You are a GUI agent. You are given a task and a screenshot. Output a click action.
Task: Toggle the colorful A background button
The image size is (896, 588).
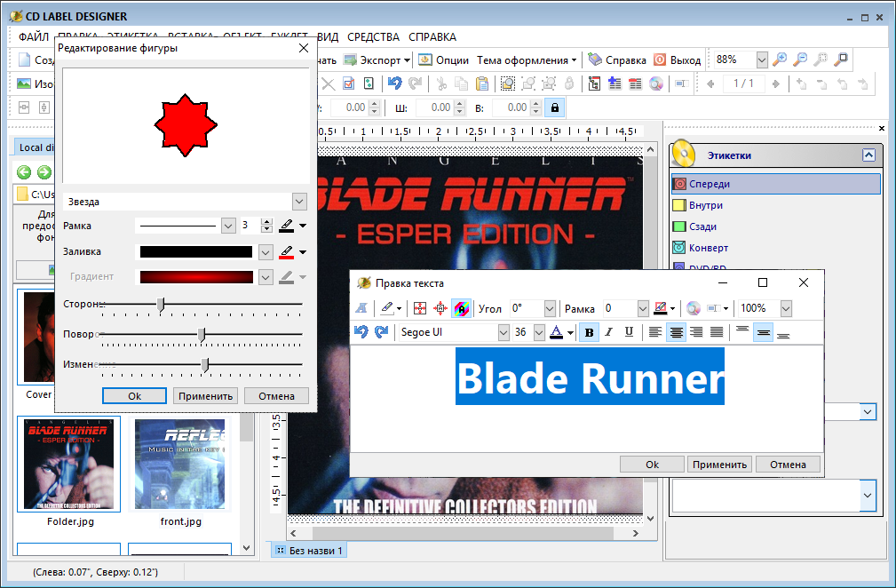(x=461, y=308)
